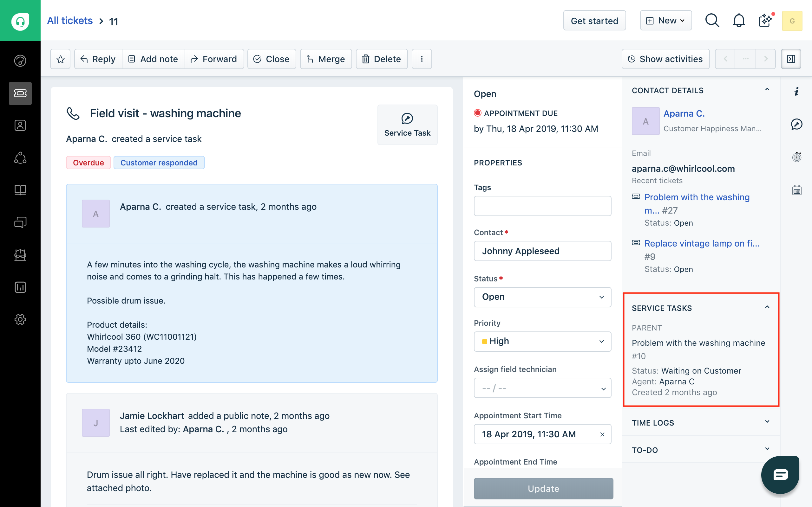Open the New dropdown menu
This screenshot has height=507, width=812.
665,20
